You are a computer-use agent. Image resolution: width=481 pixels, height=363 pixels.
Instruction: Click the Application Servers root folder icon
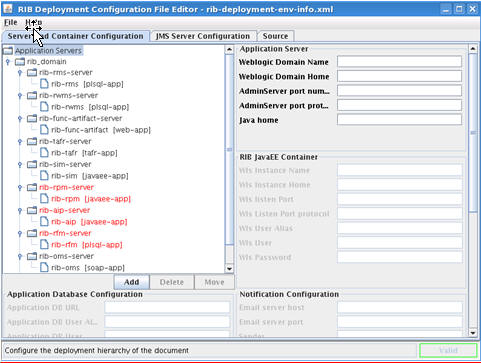click(8, 51)
